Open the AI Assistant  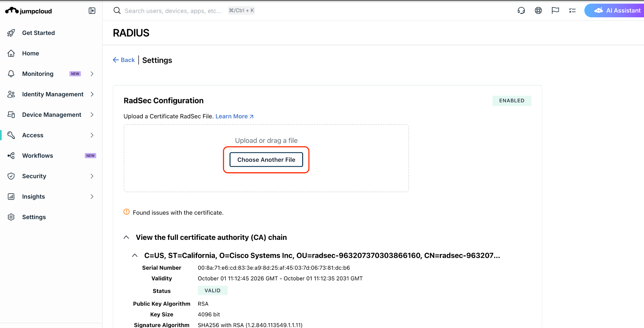[x=614, y=10]
